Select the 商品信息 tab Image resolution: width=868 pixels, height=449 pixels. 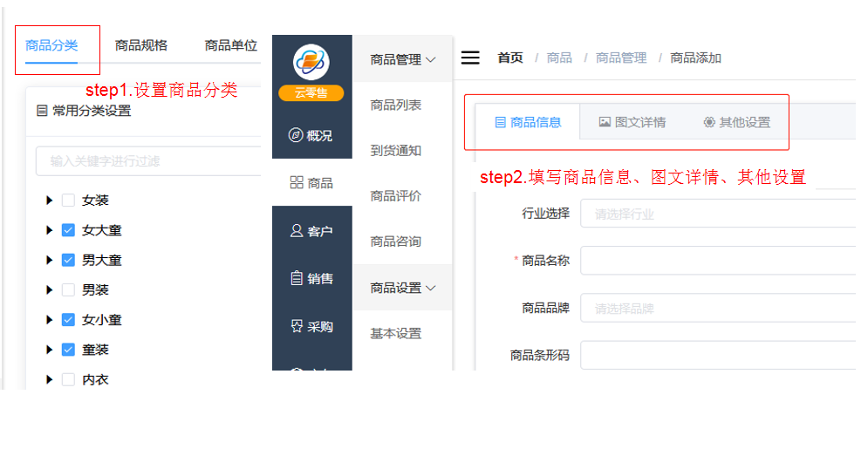(x=528, y=122)
